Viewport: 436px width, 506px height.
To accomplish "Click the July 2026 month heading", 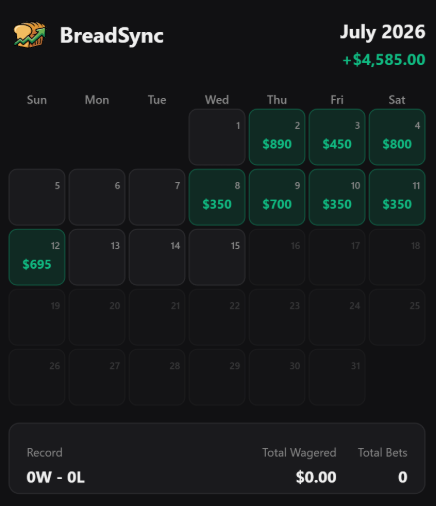I will (x=382, y=32).
